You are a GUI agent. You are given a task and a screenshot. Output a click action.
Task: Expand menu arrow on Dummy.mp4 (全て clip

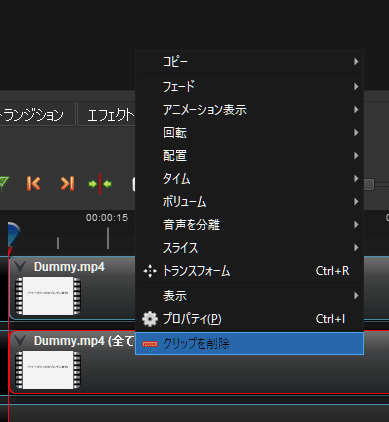tap(20, 341)
